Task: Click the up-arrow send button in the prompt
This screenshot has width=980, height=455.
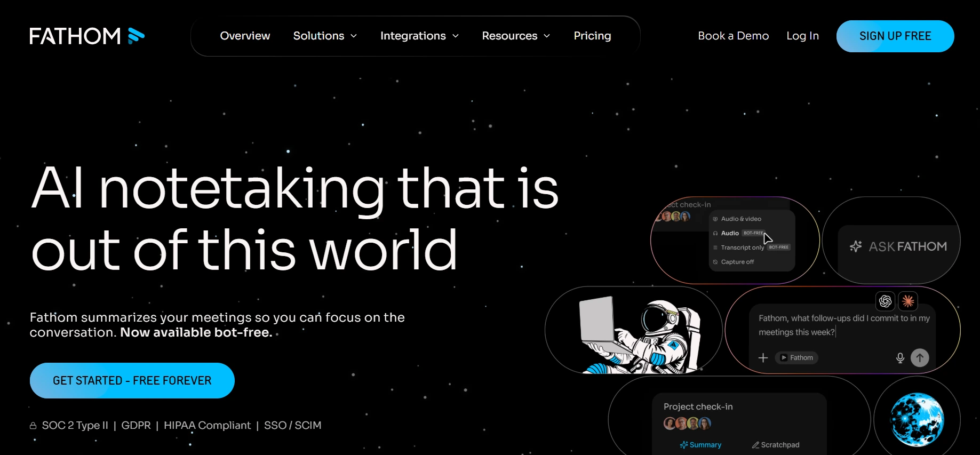Action: (x=920, y=357)
